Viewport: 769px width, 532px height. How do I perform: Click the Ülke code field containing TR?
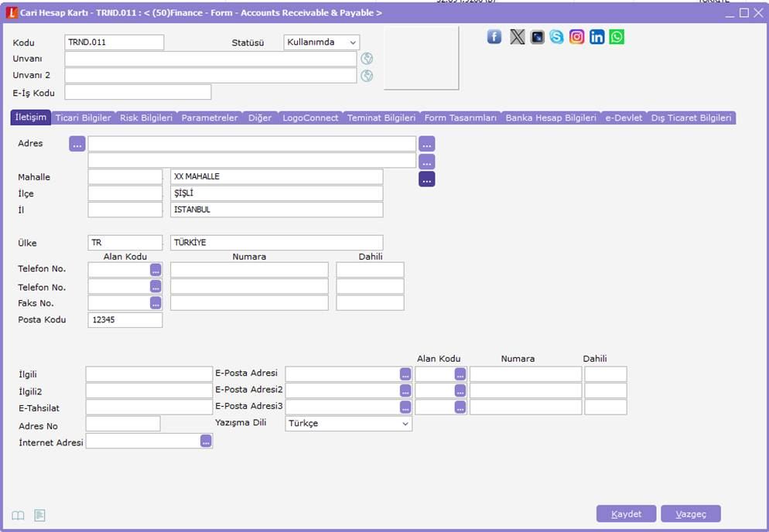click(x=125, y=243)
